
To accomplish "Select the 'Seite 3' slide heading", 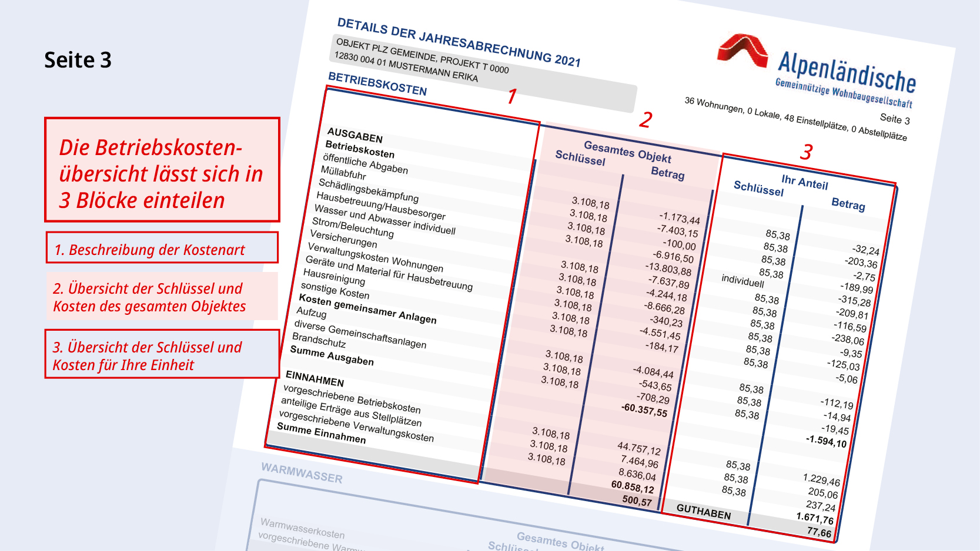I will pos(78,60).
